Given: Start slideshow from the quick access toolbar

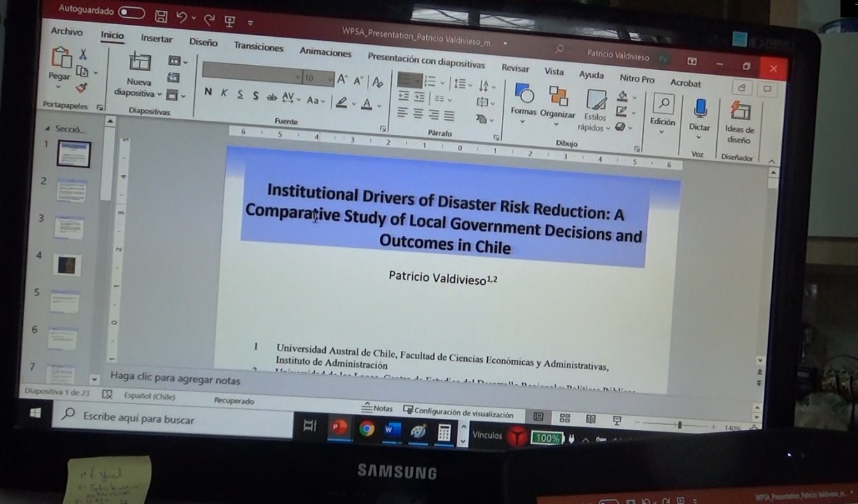Looking at the screenshot, I should point(230,21).
